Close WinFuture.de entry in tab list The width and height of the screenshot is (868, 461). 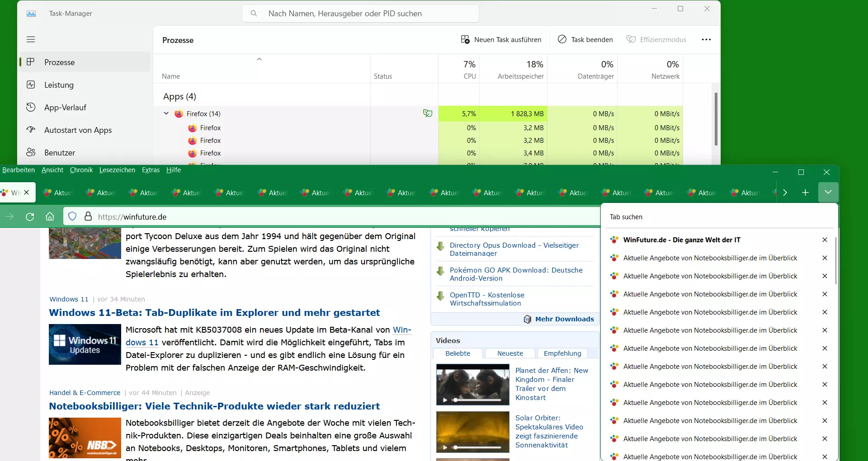coord(825,240)
